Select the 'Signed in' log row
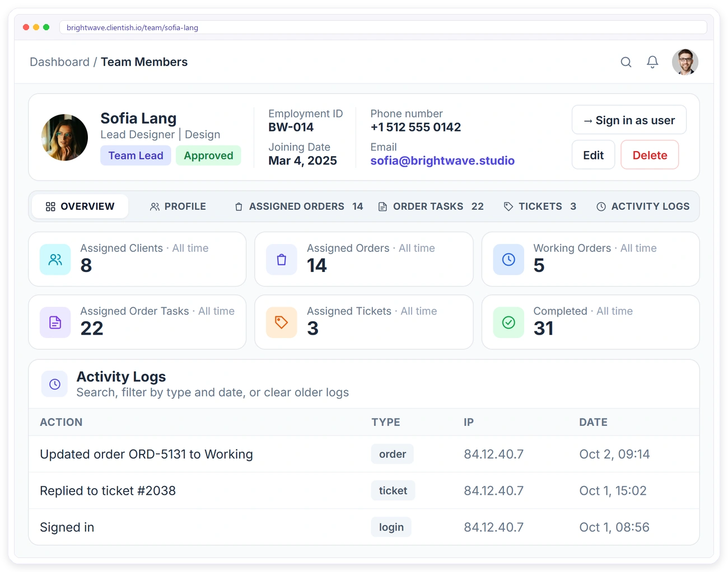 click(364, 527)
